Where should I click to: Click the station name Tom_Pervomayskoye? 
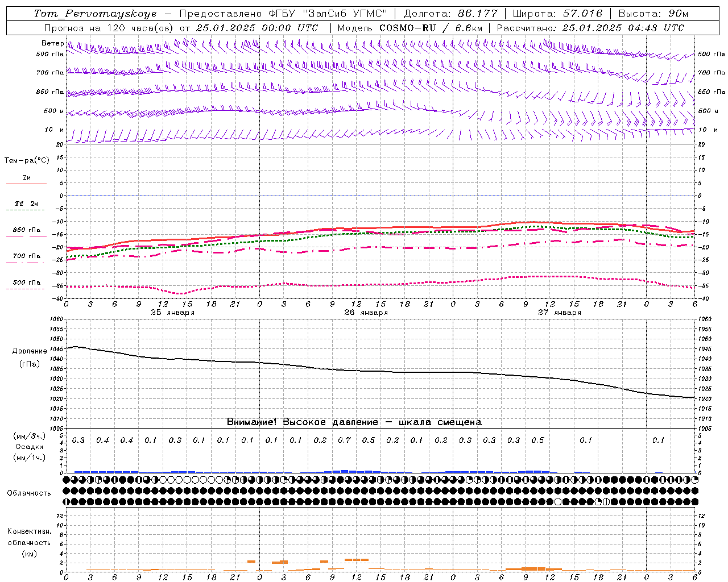95,14
